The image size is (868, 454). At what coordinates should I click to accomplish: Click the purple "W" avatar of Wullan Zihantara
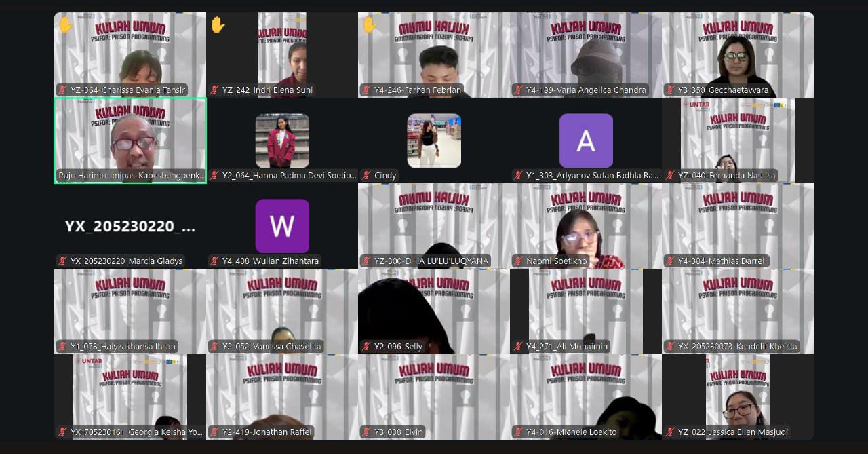282,226
